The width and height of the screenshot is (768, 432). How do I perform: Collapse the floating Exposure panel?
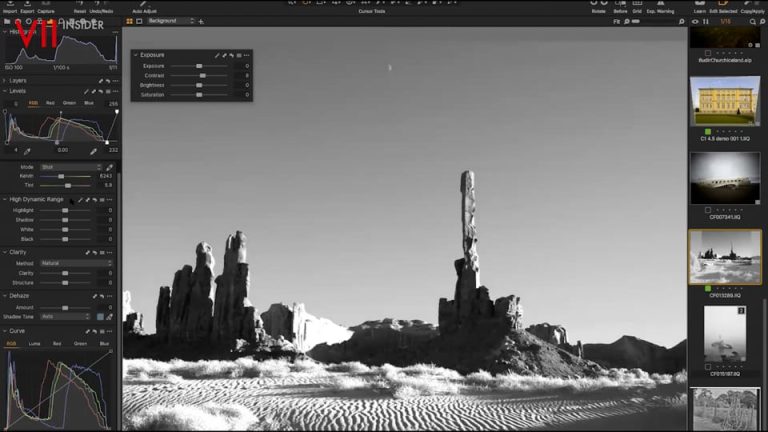(136, 55)
